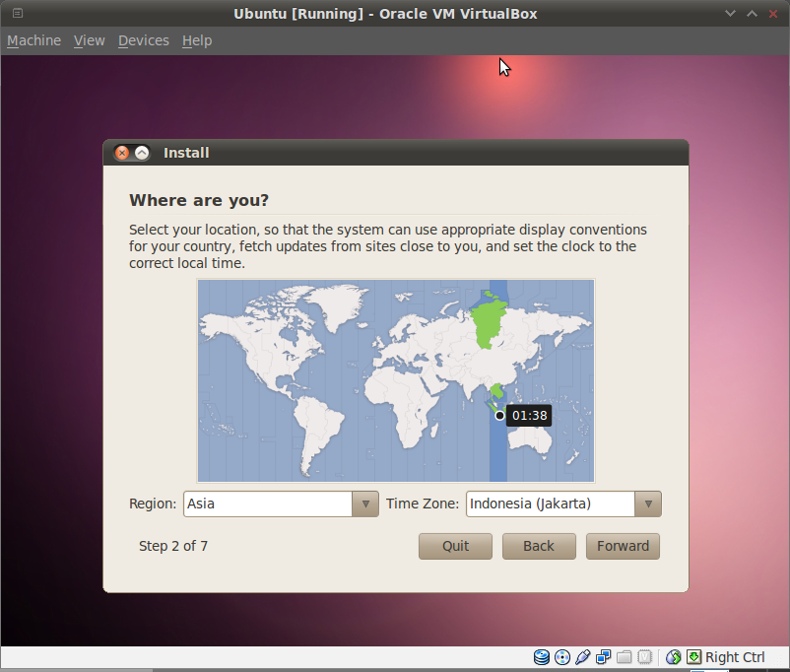Viewport: 790px width, 672px height.
Task: Minimize the Install dialog window
Action: (142, 153)
